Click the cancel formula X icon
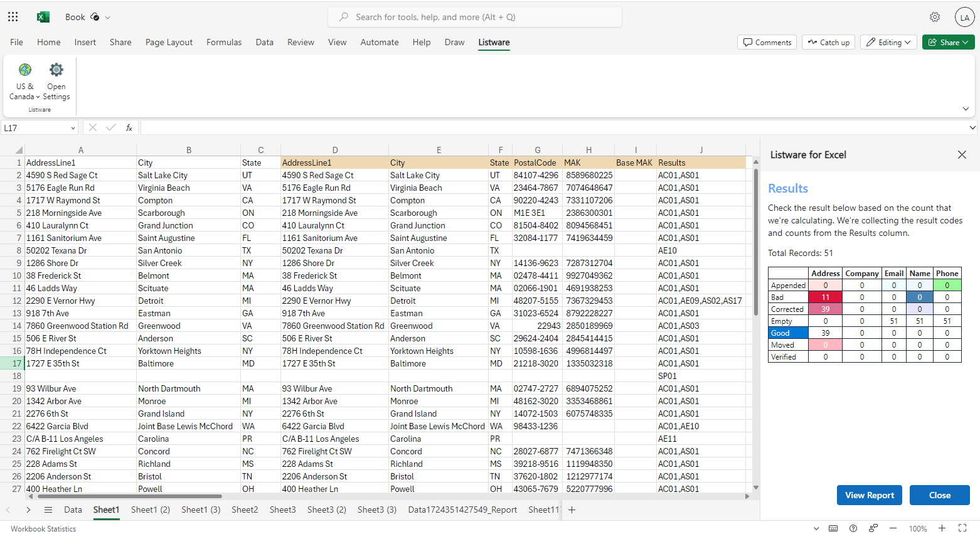 (x=93, y=127)
